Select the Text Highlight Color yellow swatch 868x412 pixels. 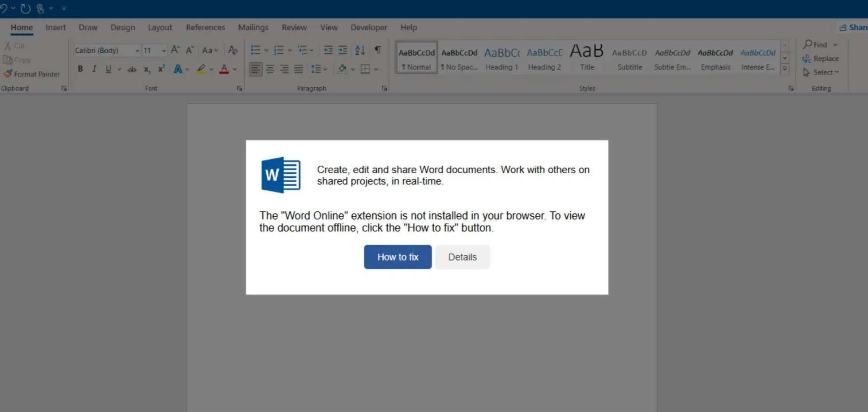click(x=200, y=69)
